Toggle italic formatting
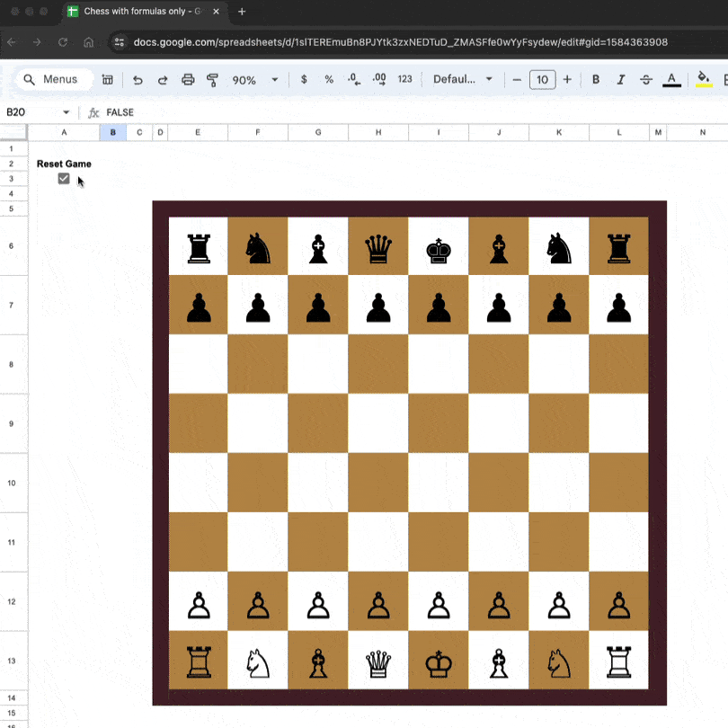The image size is (728, 728). click(621, 79)
